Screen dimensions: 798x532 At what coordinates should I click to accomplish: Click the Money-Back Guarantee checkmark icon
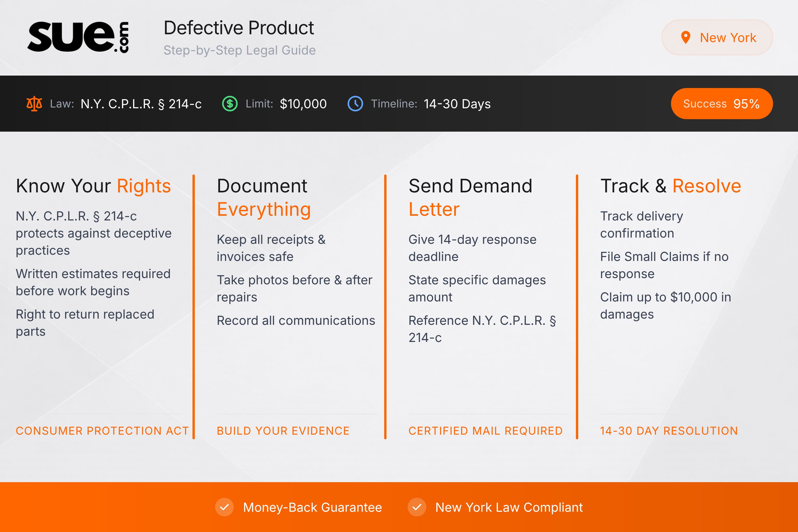(x=224, y=508)
